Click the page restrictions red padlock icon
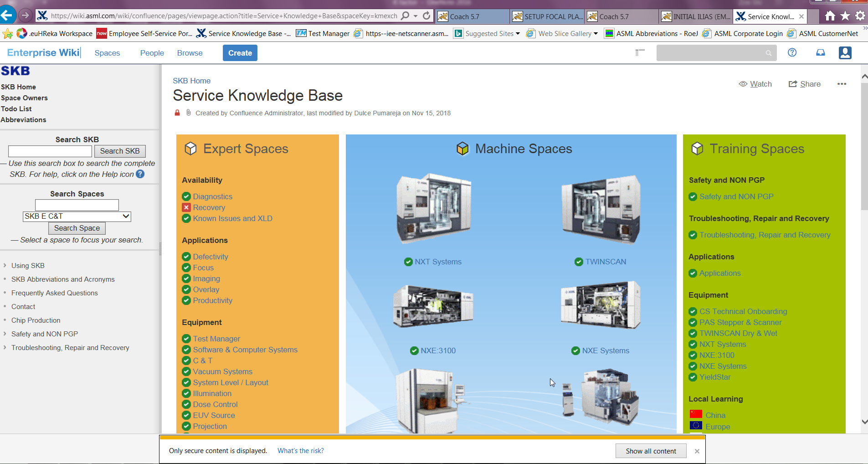 [177, 113]
